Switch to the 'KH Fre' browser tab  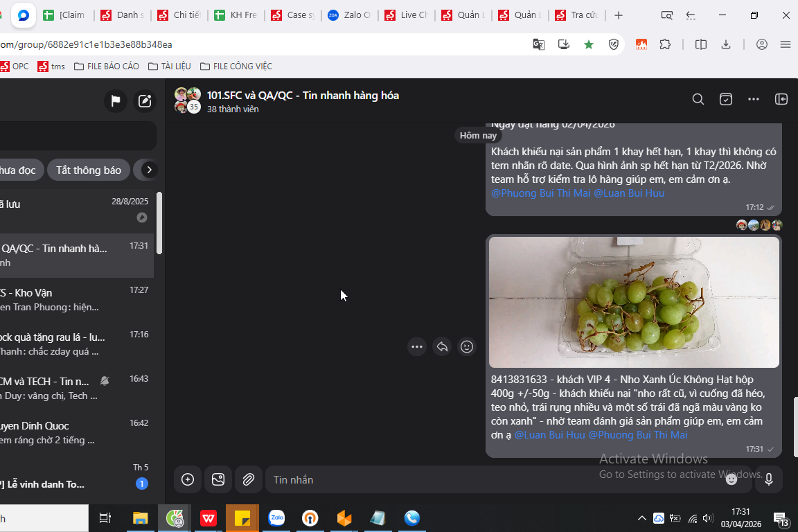[x=236, y=15]
